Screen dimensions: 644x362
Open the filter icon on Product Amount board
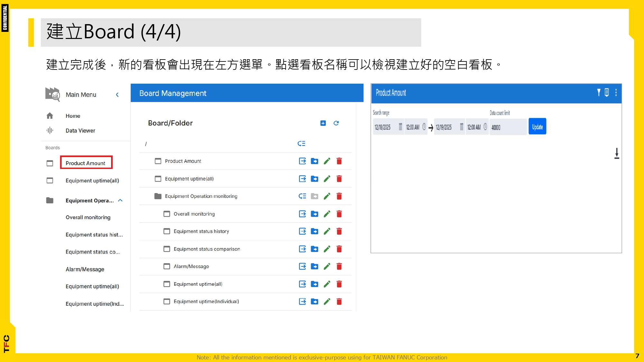click(x=598, y=93)
